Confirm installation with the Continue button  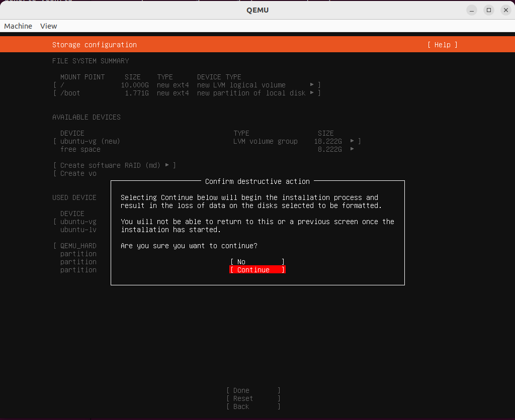[x=257, y=270]
